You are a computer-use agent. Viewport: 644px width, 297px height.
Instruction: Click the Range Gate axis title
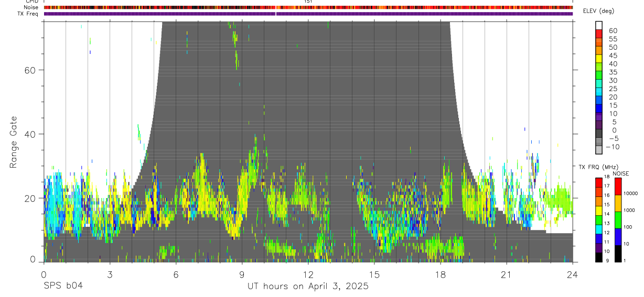14,142
